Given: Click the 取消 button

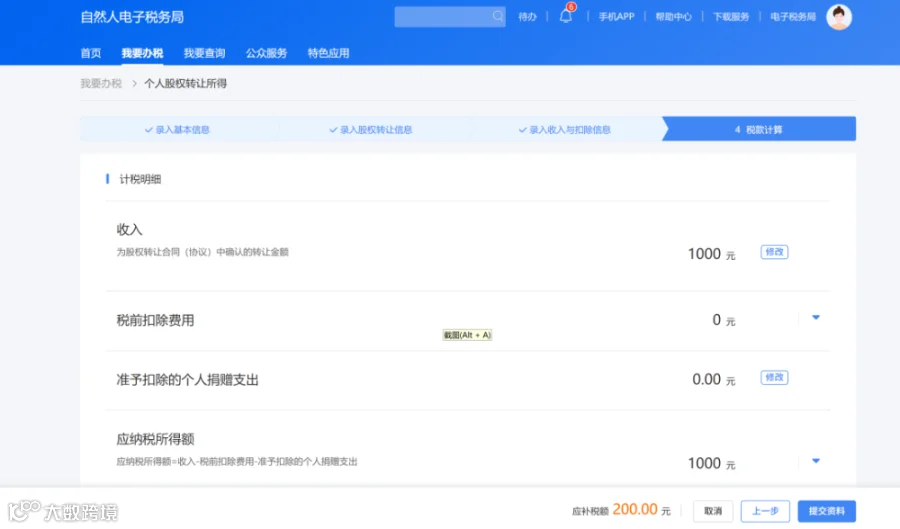Looking at the screenshot, I should (713, 511).
